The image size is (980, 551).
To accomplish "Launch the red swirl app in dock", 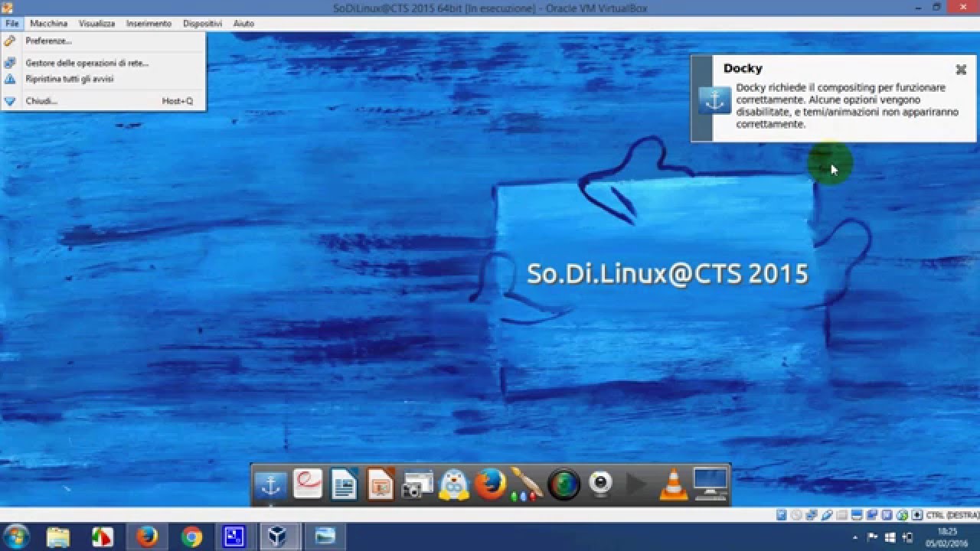I will (x=307, y=484).
